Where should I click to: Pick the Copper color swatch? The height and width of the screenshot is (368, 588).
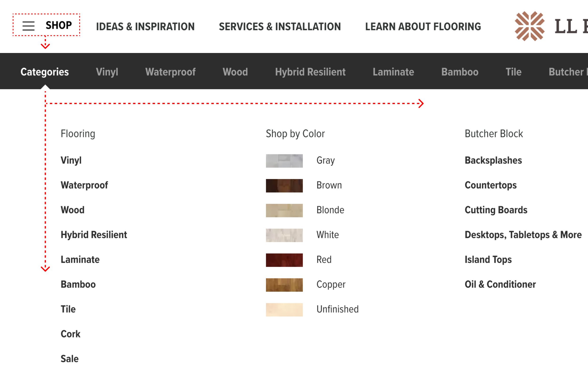tap(284, 285)
